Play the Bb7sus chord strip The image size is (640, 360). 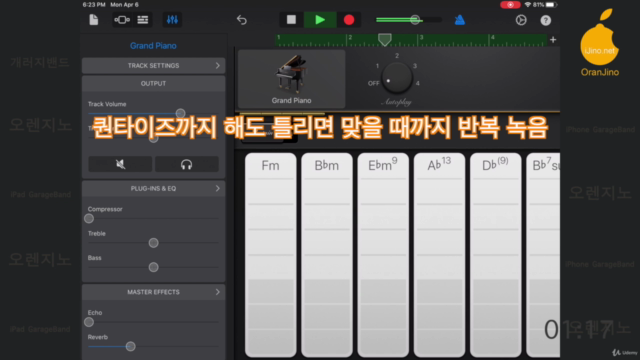(543, 255)
